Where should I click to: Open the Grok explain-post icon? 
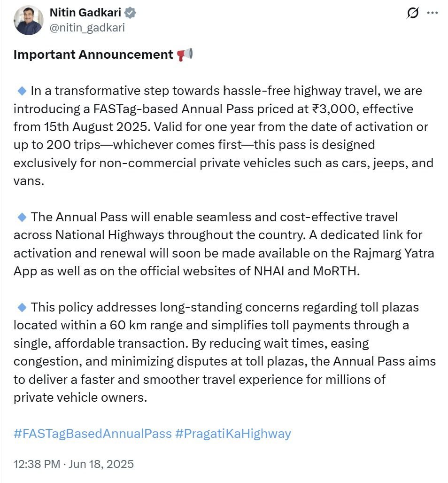click(x=413, y=14)
